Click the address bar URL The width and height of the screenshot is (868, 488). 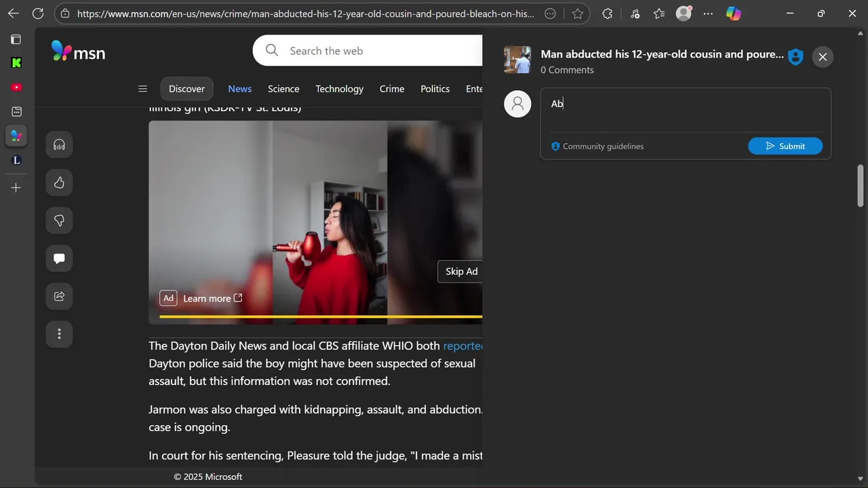tap(305, 14)
